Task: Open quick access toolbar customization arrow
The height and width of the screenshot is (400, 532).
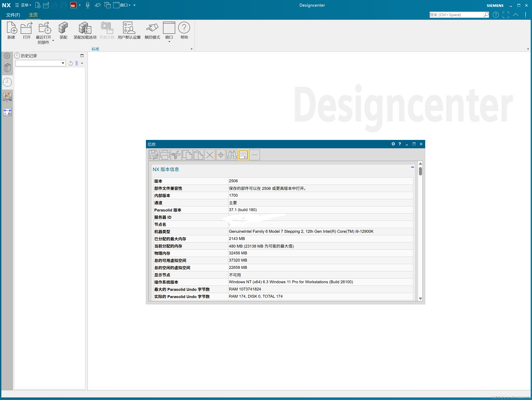Action: (x=135, y=5)
